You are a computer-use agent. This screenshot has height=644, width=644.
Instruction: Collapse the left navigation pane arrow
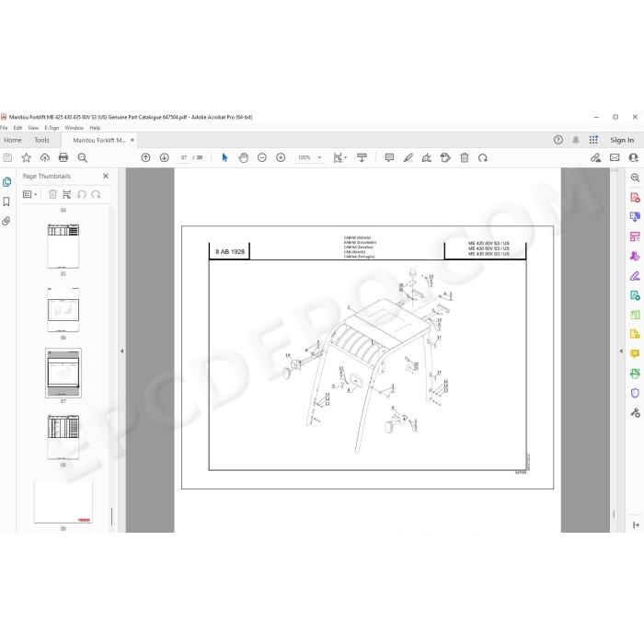pyautogui.click(x=122, y=351)
